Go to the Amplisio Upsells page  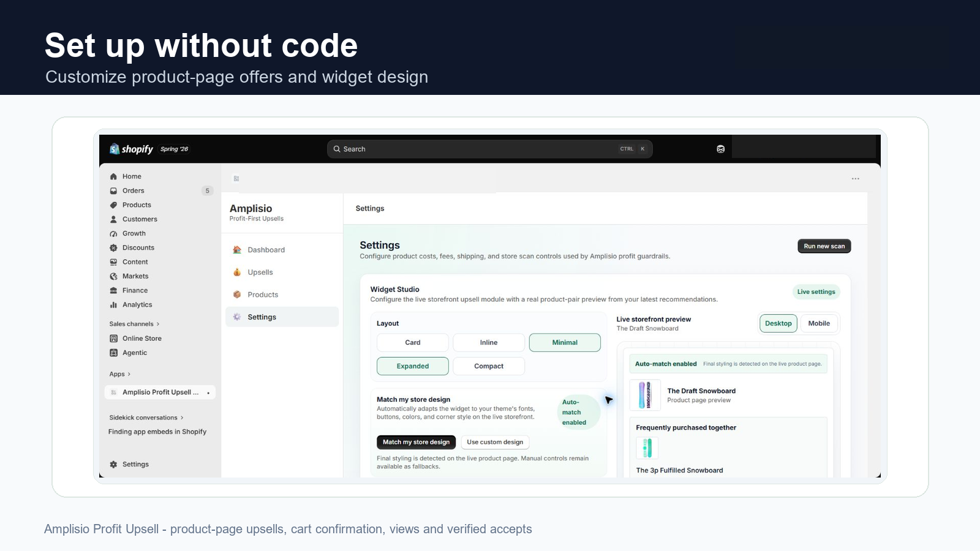coord(282,272)
